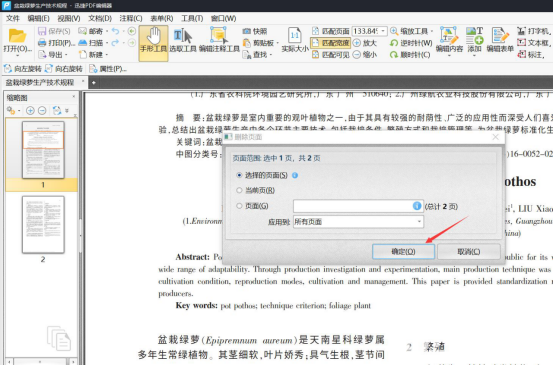Rotate view clockwise (顺时针)
553x366 pixels.
click(410, 55)
